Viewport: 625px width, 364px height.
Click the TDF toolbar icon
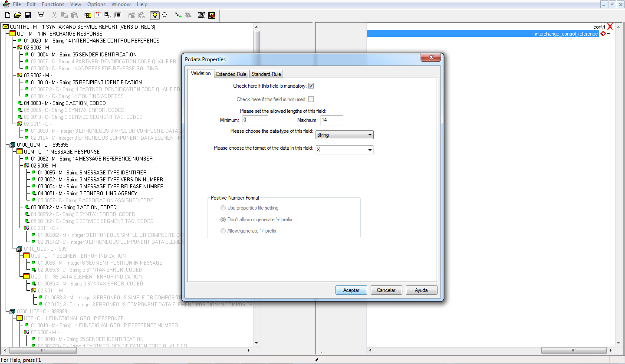[201, 15]
